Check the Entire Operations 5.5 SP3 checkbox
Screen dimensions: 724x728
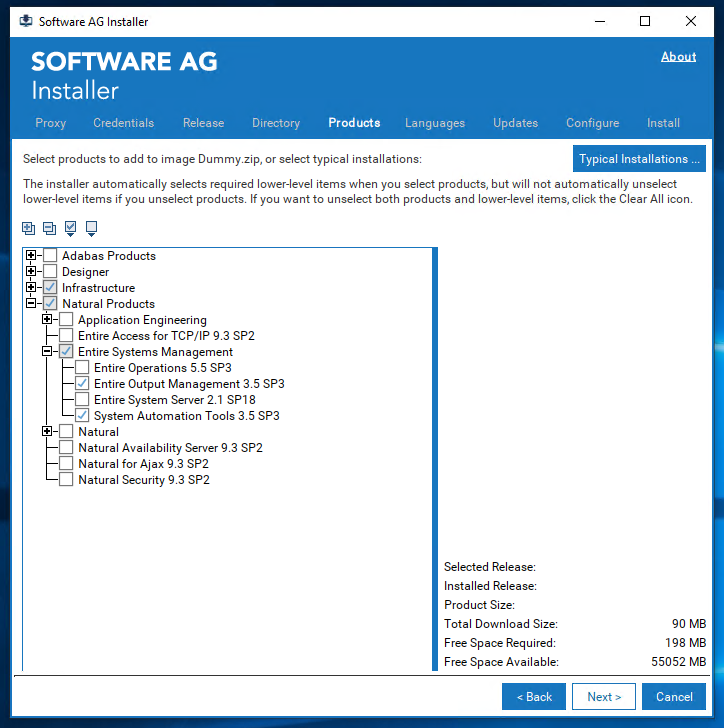(x=82, y=368)
